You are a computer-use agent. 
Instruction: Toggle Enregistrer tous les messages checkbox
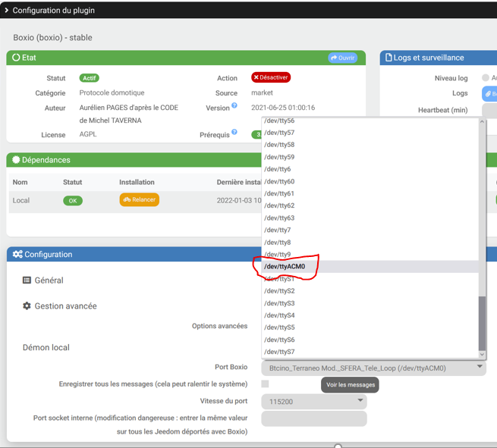point(265,384)
